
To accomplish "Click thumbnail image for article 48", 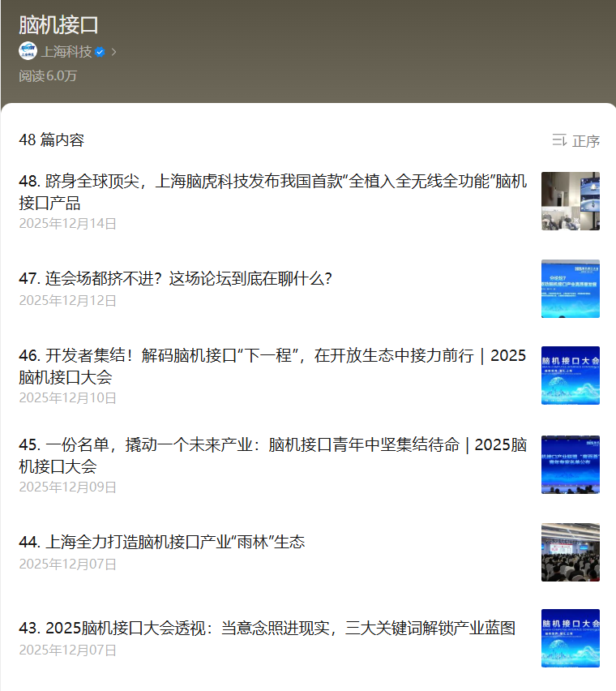I will (x=571, y=201).
